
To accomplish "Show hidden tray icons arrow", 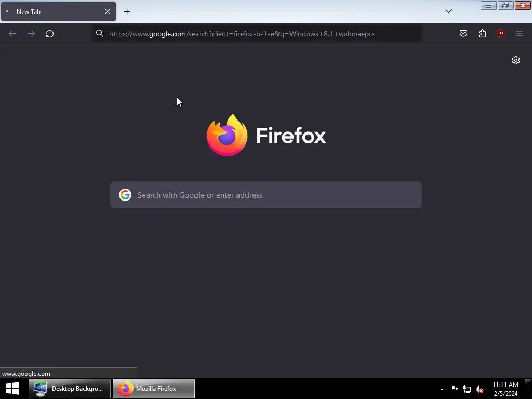I will [x=442, y=389].
